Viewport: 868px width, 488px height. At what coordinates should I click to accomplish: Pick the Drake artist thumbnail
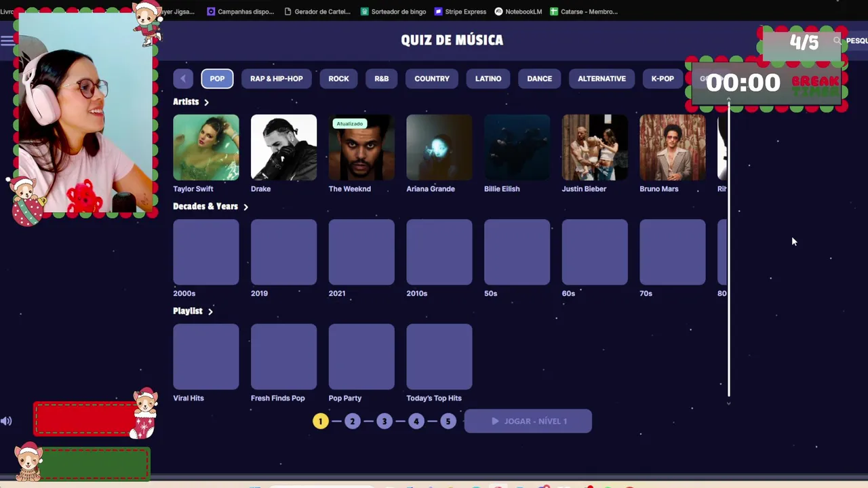click(283, 147)
